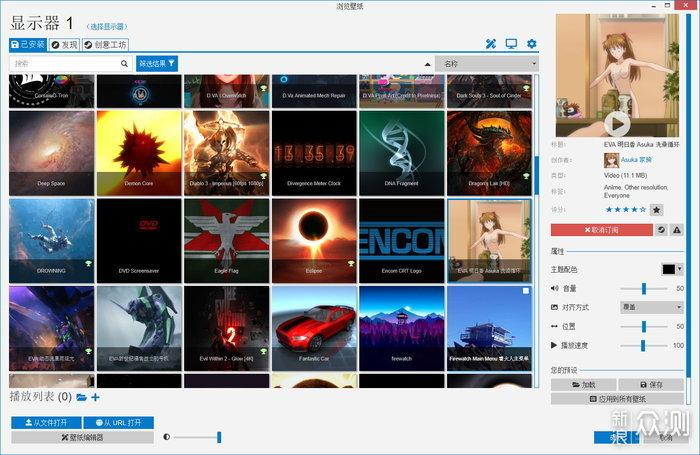
Task: Open 壁纸编辑器 button
Action: point(83,438)
